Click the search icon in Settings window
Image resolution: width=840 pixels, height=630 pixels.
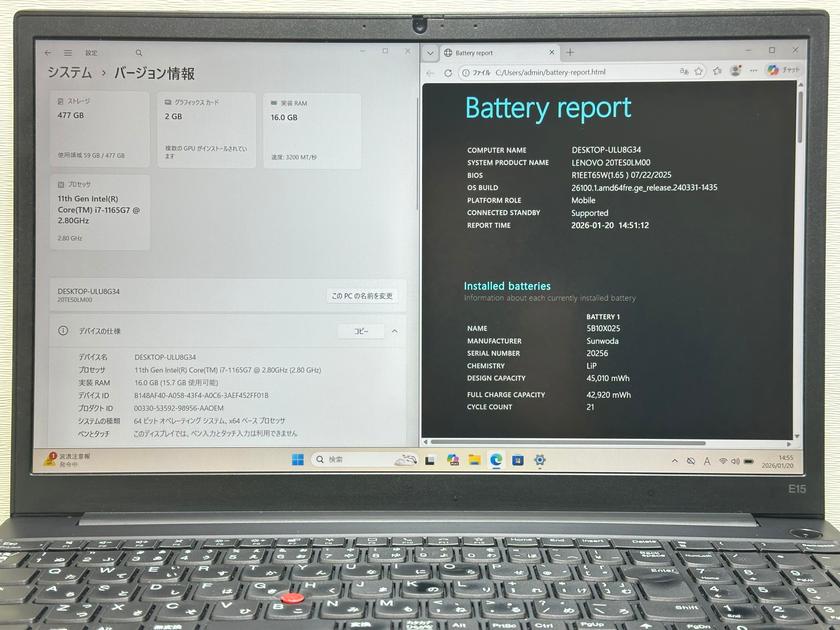pyautogui.click(x=139, y=53)
